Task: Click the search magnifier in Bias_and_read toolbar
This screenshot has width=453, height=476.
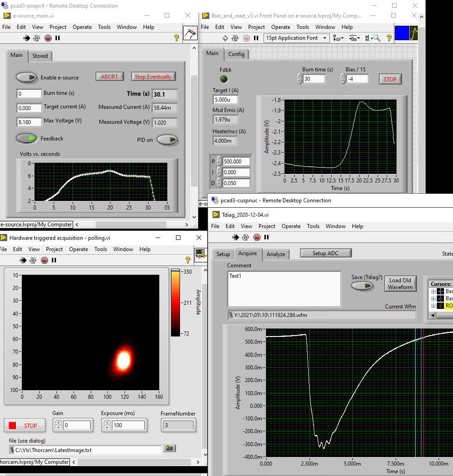Action: click(376, 38)
